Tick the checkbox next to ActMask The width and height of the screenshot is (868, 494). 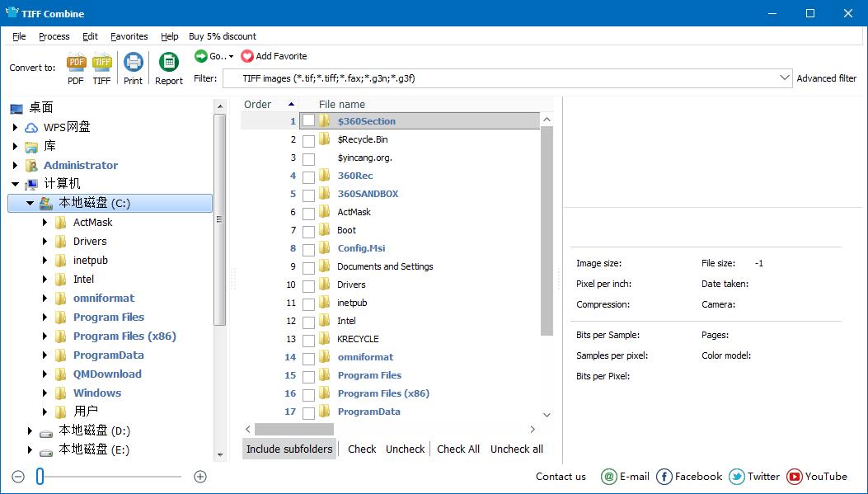tap(308, 213)
